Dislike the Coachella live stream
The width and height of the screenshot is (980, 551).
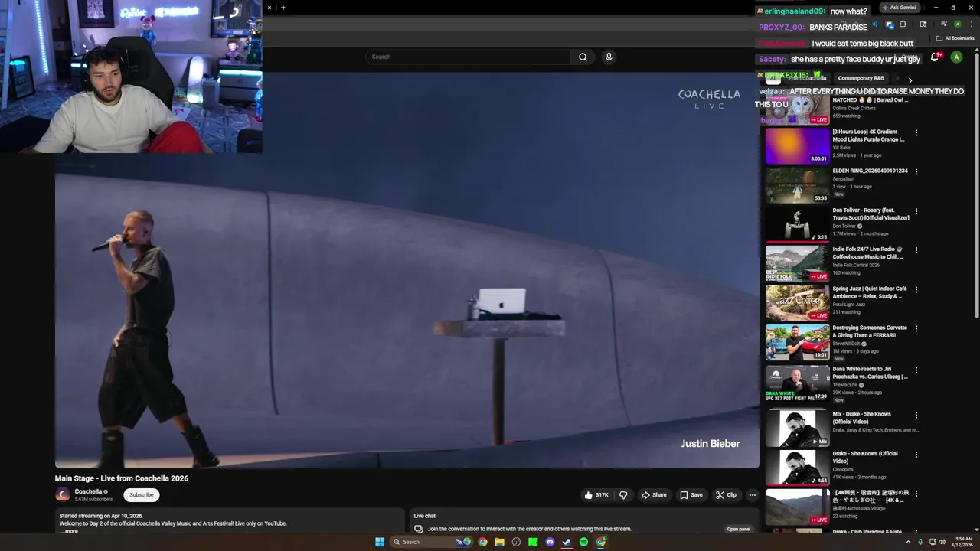coord(623,495)
